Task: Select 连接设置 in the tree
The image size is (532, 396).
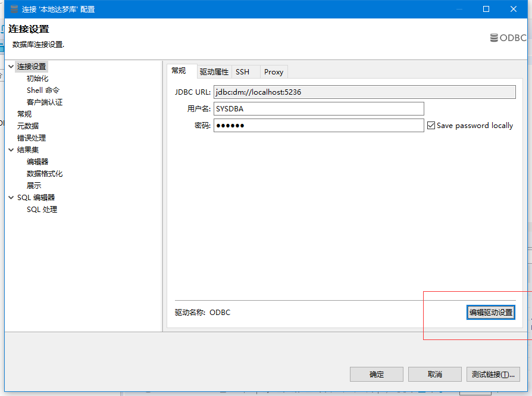Action: pyautogui.click(x=32, y=67)
